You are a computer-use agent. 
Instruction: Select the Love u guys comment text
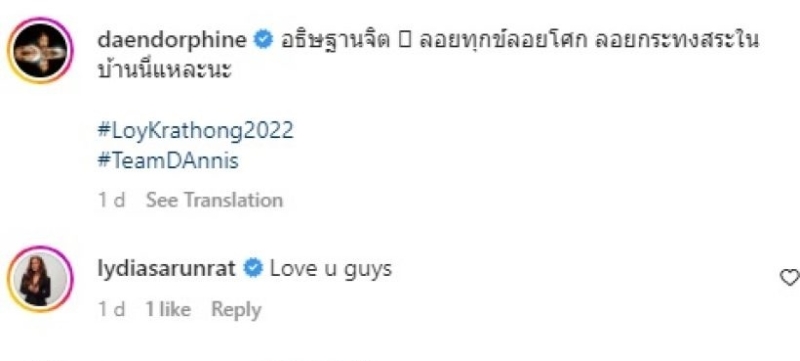pos(331,269)
